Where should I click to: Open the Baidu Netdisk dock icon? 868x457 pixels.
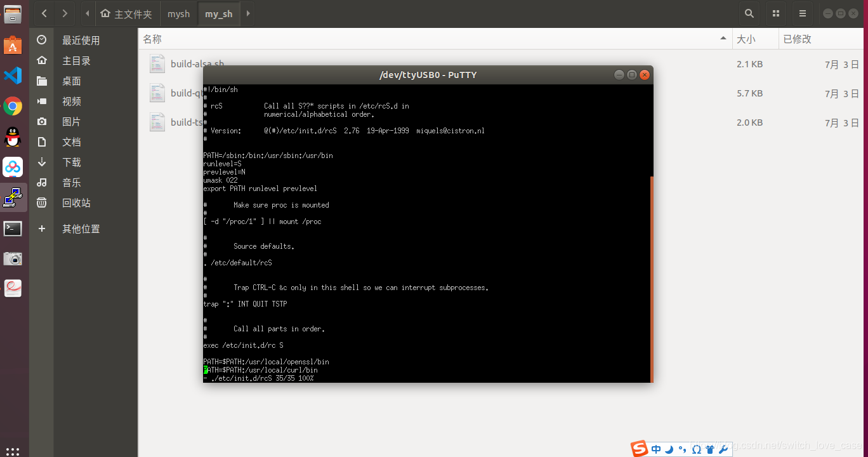point(13,167)
